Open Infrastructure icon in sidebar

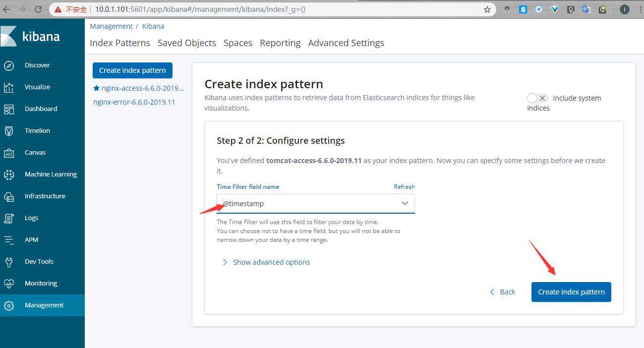tap(9, 196)
